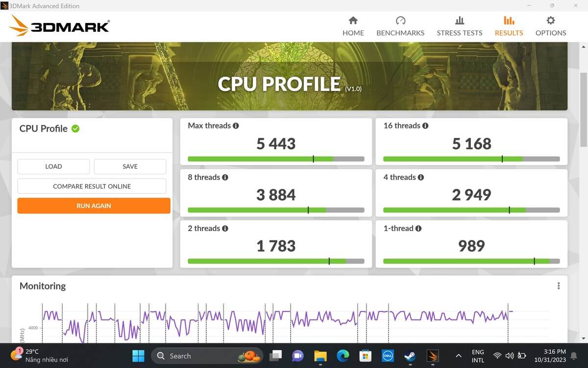The height and width of the screenshot is (368, 588).
Task: Open Steam from the taskbar
Action: (410, 356)
